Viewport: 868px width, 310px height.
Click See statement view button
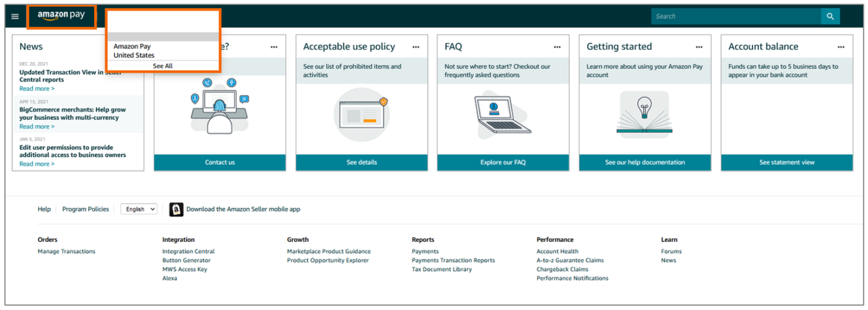click(x=787, y=163)
